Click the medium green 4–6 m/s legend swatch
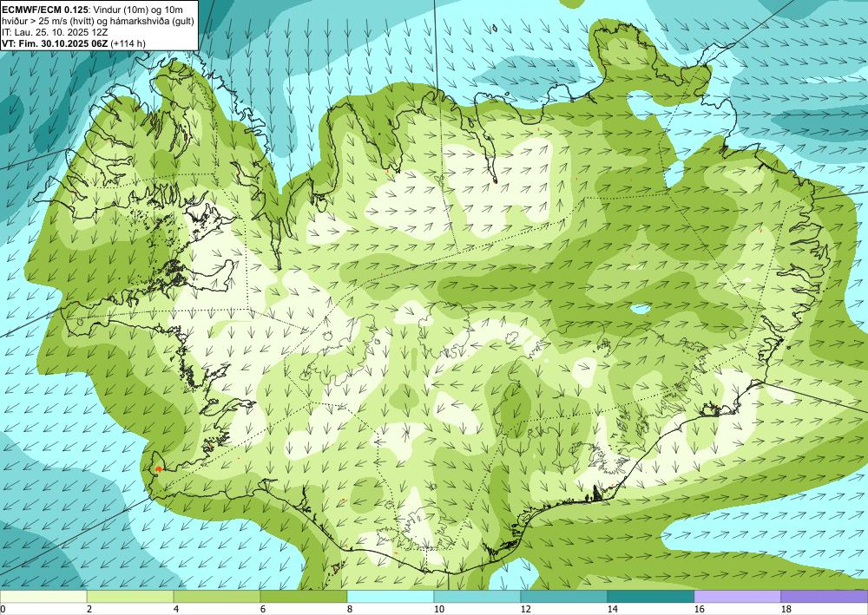This screenshot has width=868, height=615. (216, 596)
